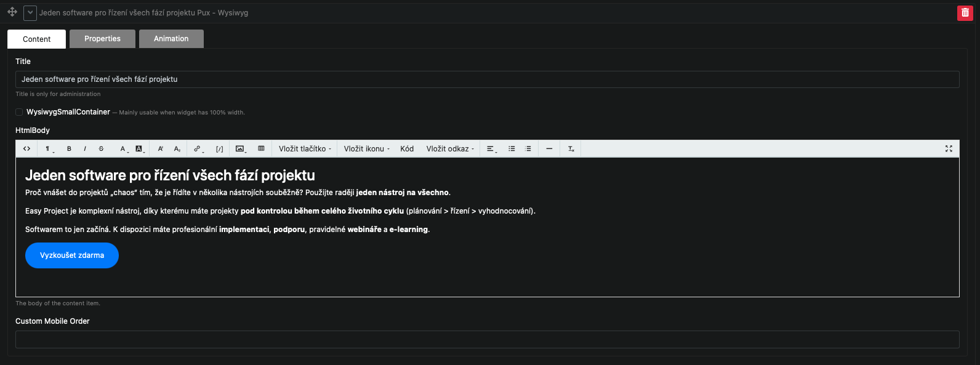Expand the editor to fullscreen
This screenshot has height=365, width=980.
(949, 149)
